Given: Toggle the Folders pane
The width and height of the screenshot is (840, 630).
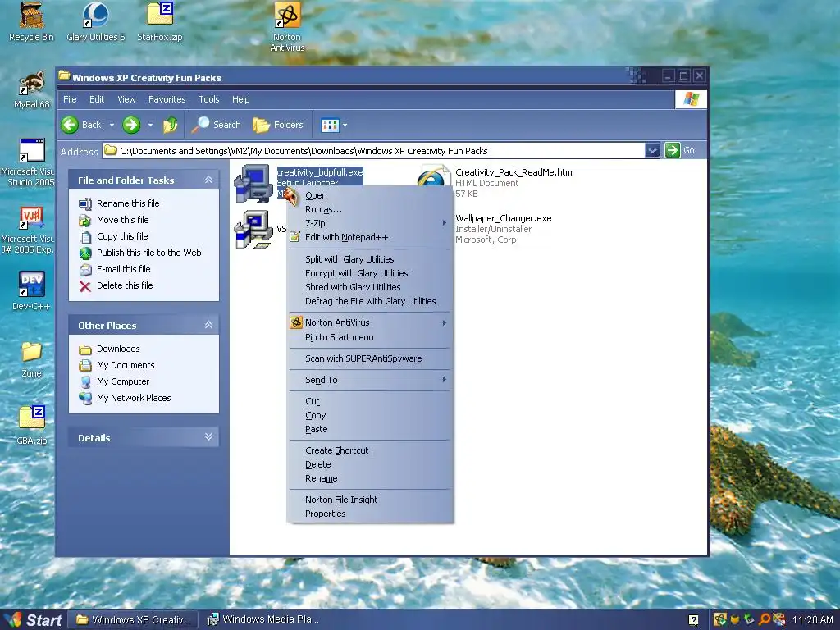Looking at the screenshot, I should 278,125.
